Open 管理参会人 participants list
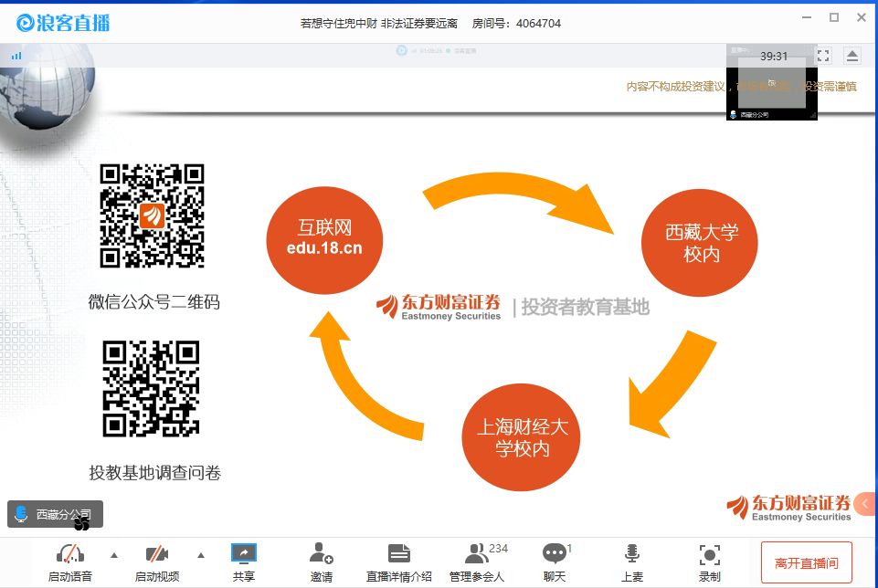This screenshot has height=588, width=878. (x=476, y=553)
